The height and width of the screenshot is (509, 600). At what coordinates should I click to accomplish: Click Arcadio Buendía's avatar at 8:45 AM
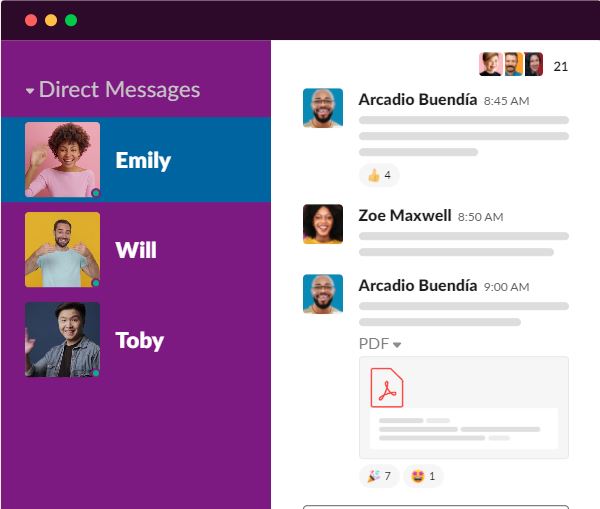click(323, 108)
